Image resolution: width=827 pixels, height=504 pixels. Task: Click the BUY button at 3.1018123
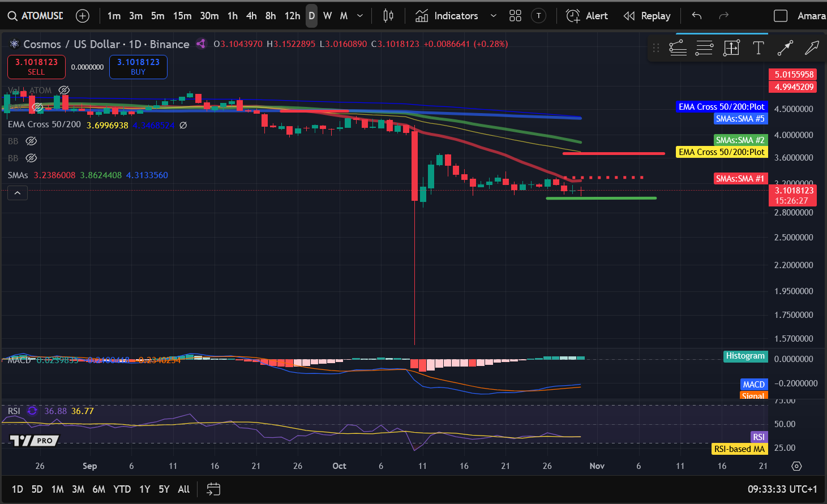[138, 66]
